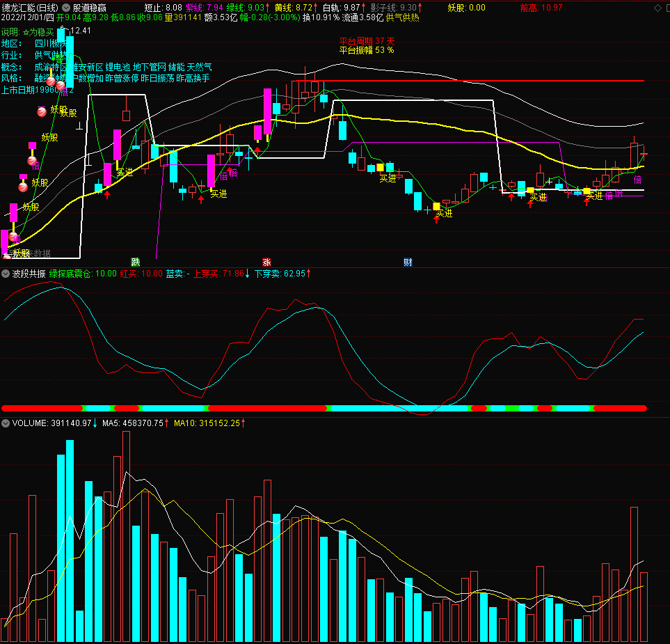This screenshot has width=670, height=644.
Task: Click the 妖股: 0.00 value
Action: [466, 8]
